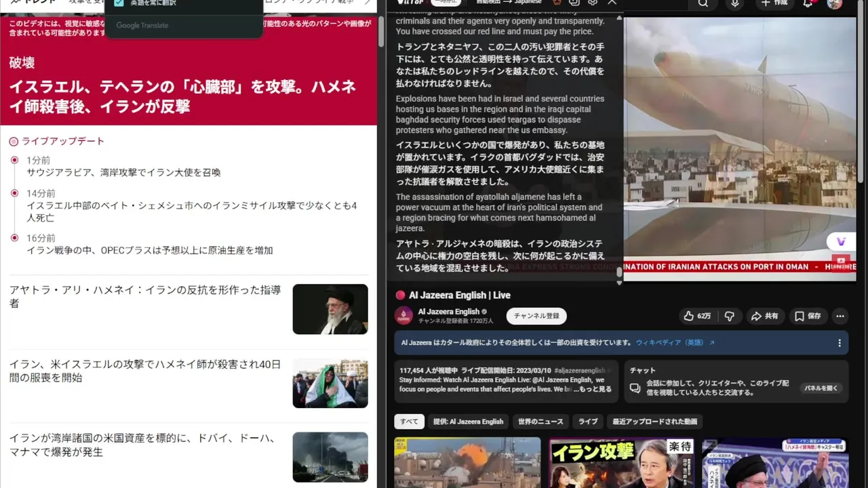868x488 pixels.
Task: Click the chat bubble icon
Action: tap(635, 388)
